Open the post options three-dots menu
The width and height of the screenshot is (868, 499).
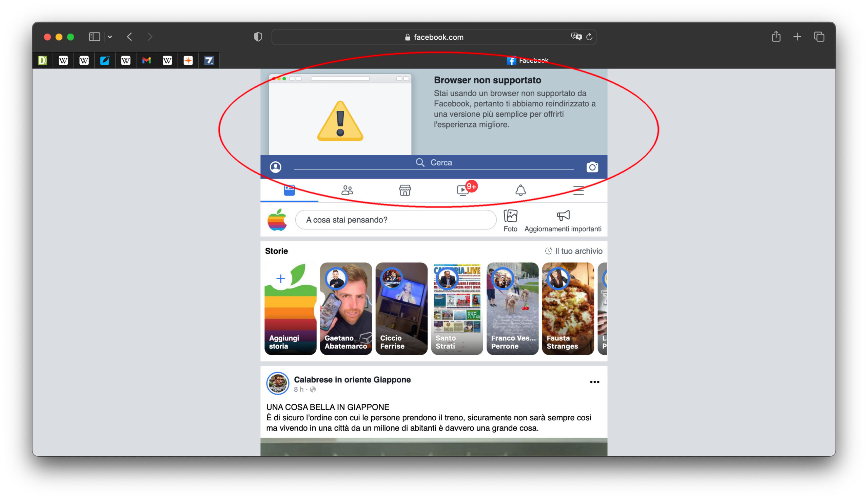tap(594, 382)
